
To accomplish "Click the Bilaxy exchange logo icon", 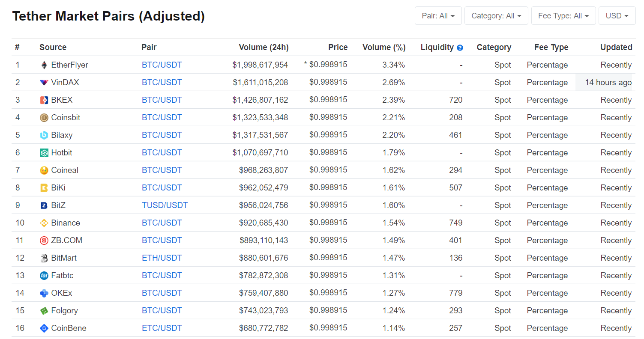I will pyautogui.click(x=44, y=135).
